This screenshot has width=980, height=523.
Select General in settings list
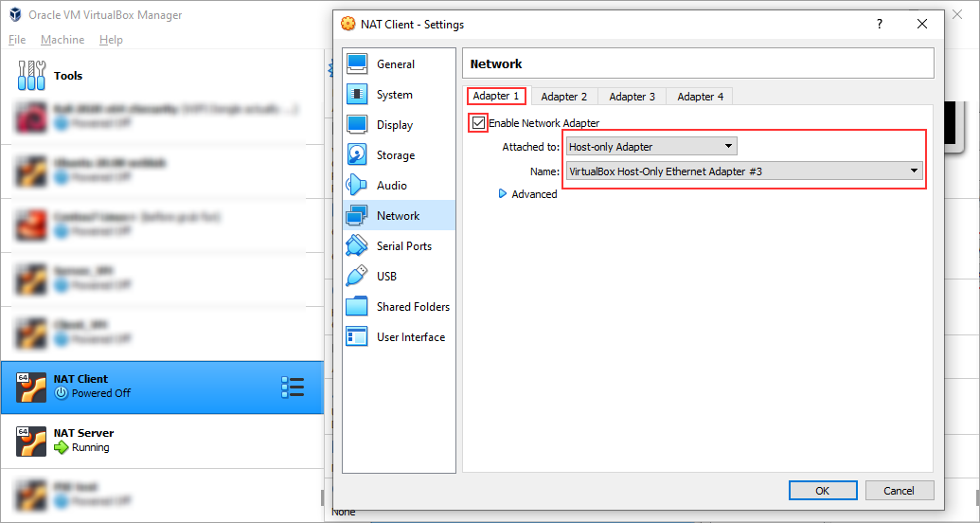(396, 63)
